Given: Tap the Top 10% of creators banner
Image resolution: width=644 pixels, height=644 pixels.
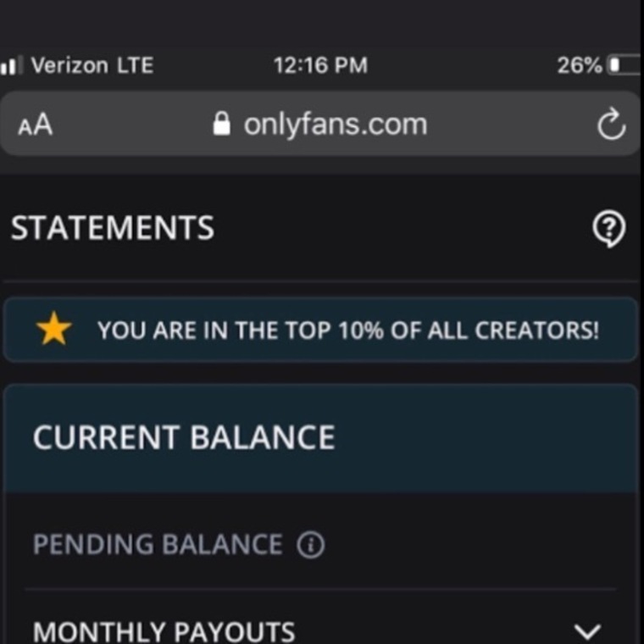Looking at the screenshot, I should (347, 330).
